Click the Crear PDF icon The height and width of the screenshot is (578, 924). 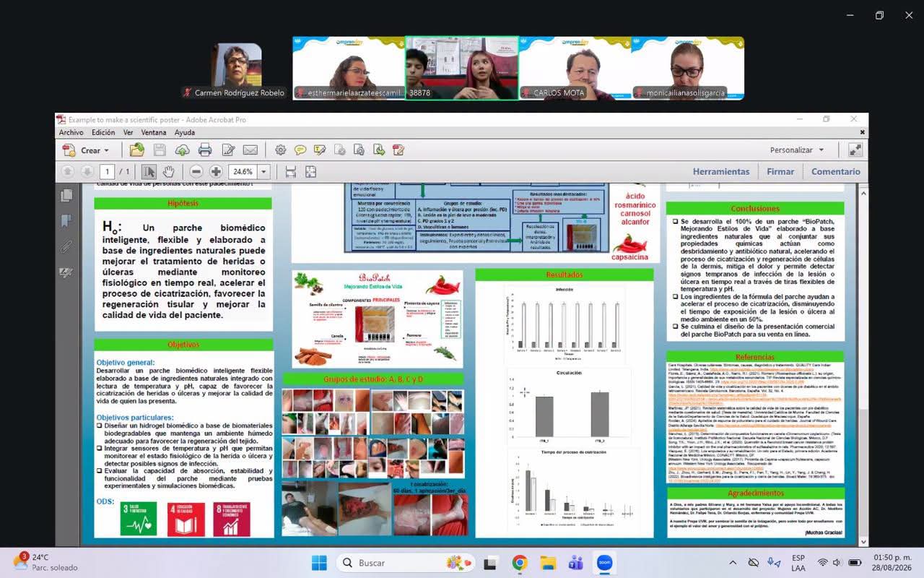pos(69,150)
